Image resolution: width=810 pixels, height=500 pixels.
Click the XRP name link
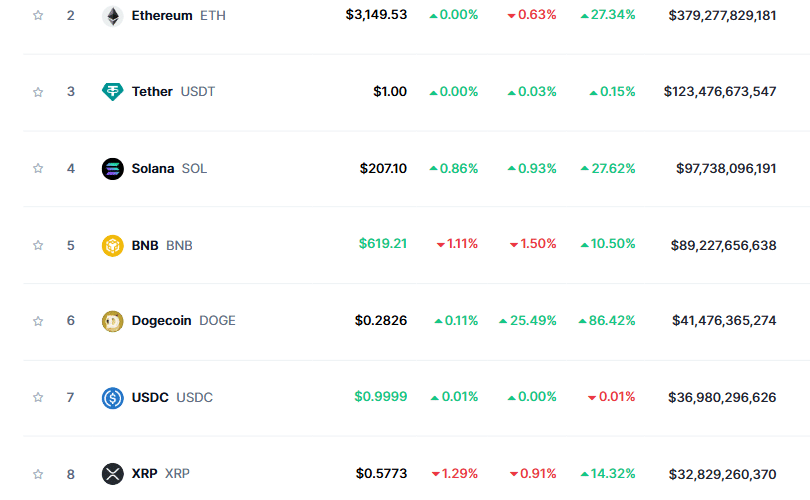[144, 474]
